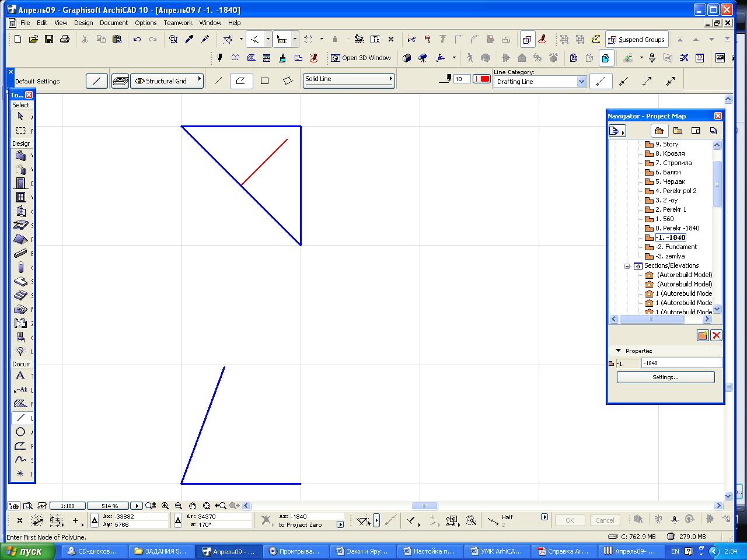Create a new file with New icon
The width and height of the screenshot is (747, 560).
pyautogui.click(x=18, y=39)
